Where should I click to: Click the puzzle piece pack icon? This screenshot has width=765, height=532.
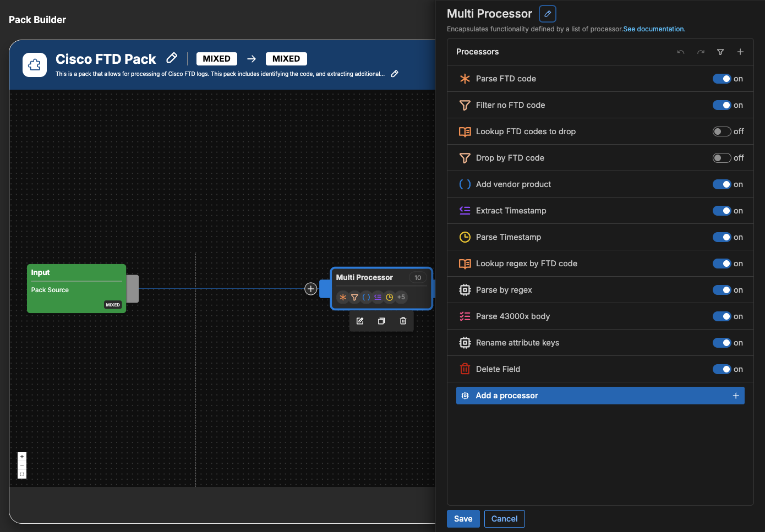click(35, 65)
